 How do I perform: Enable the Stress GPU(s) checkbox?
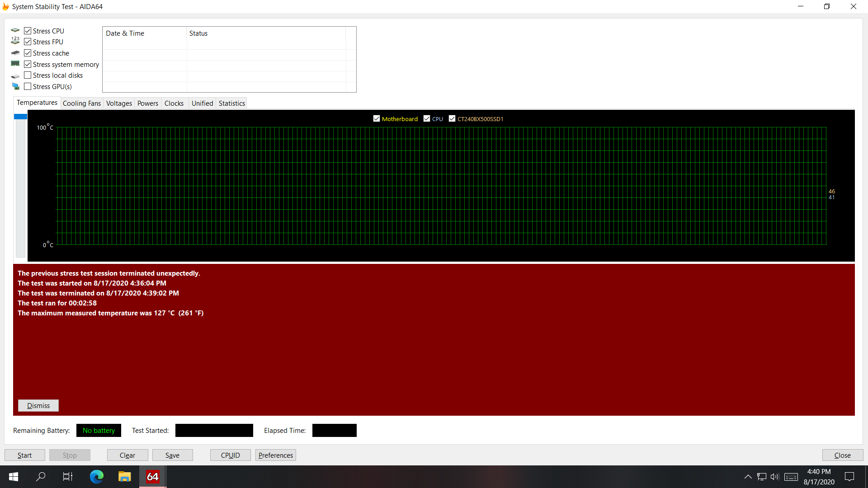[x=28, y=86]
